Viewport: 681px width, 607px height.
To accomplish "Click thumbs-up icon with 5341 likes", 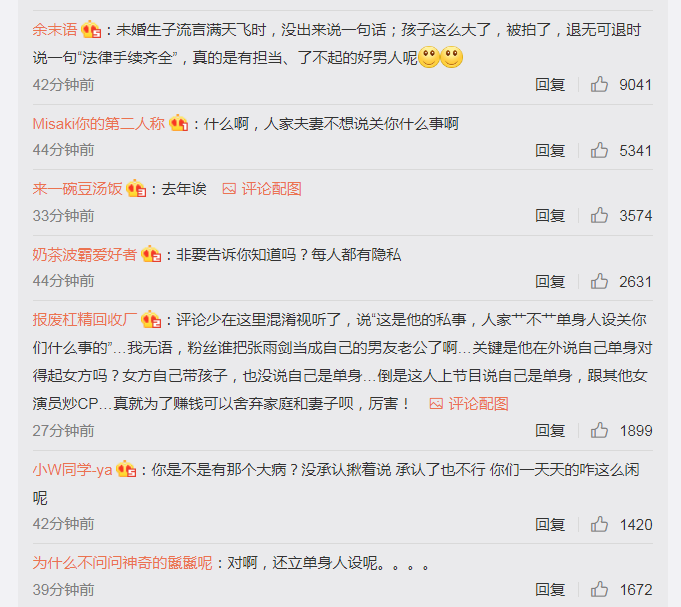I will [x=599, y=150].
